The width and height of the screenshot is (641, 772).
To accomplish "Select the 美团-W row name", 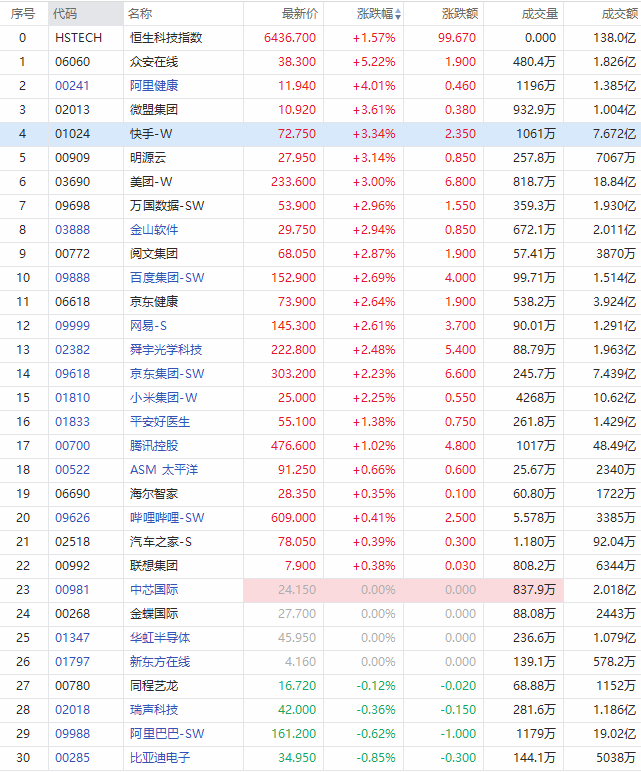I will (151, 182).
